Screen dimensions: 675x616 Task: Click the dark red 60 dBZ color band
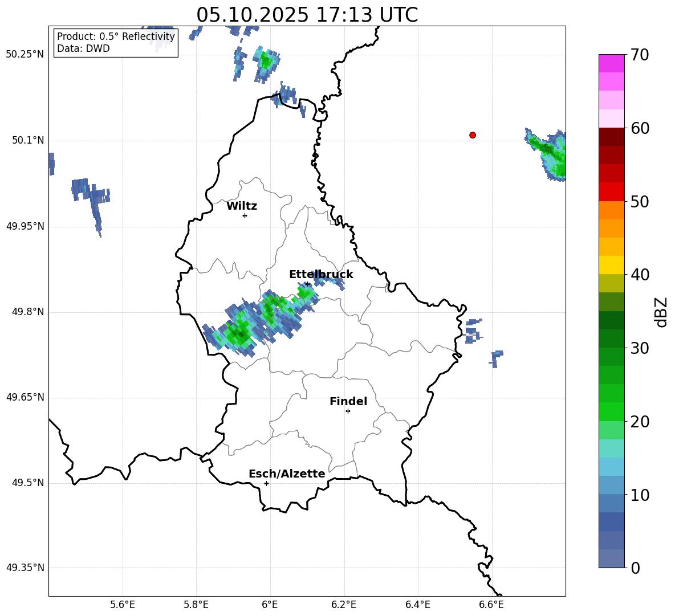[611, 137]
